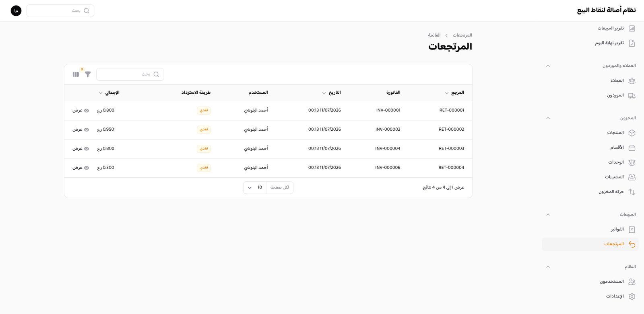The height and width of the screenshot is (314, 644).
Task: Collapse the المخزون sidebar section
Action: tap(548, 118)
